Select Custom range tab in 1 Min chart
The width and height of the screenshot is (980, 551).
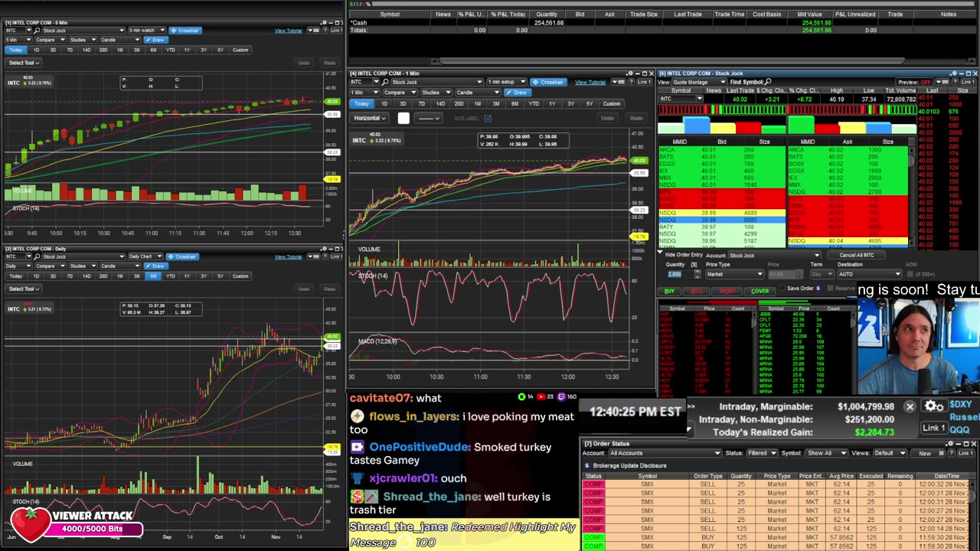pos(612,103)
